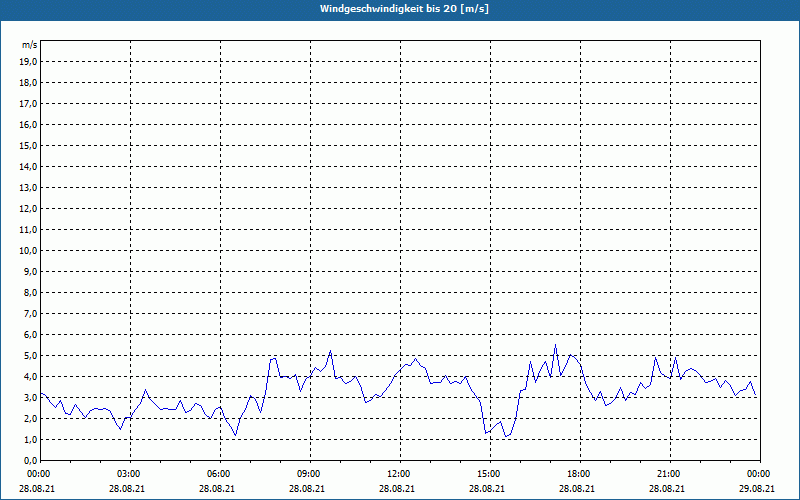Click the 18,0 y-axis label
The width and height of the screenshot is (800, 500).
point(29,83)
